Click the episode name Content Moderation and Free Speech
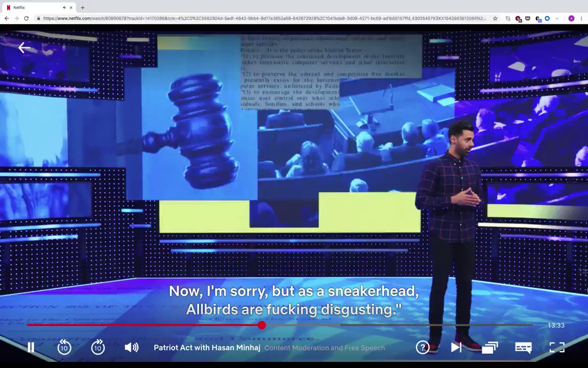 coord(325,348)
